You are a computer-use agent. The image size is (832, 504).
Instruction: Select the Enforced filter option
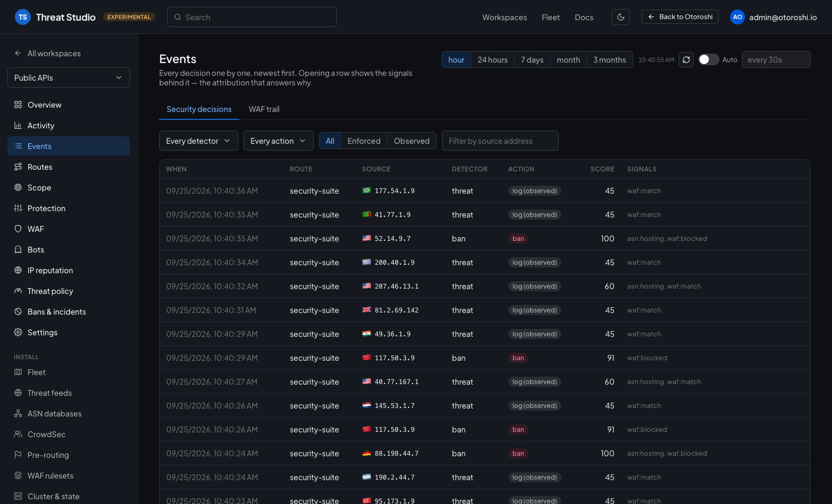point(364,141)
